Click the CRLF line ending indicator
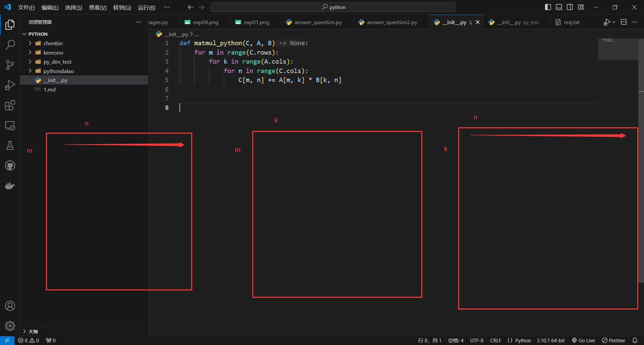This screenshot has width=644, height=345. (495, 340)
